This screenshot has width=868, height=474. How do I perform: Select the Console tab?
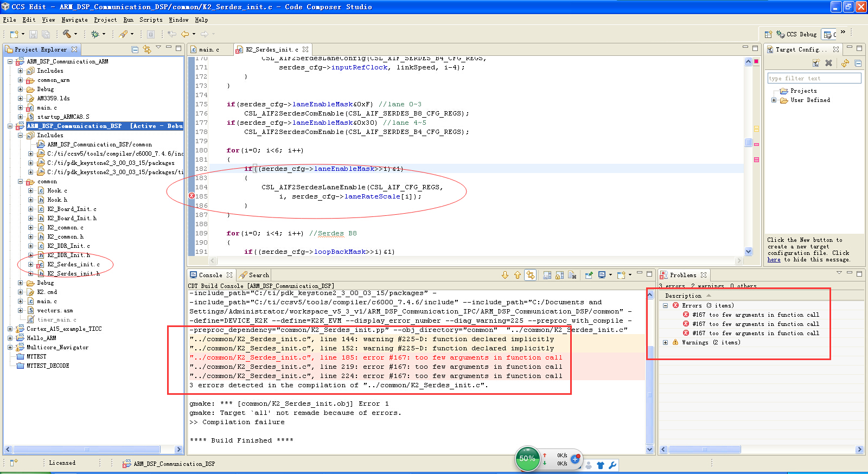pyautogui.click(x=211, y=275)
